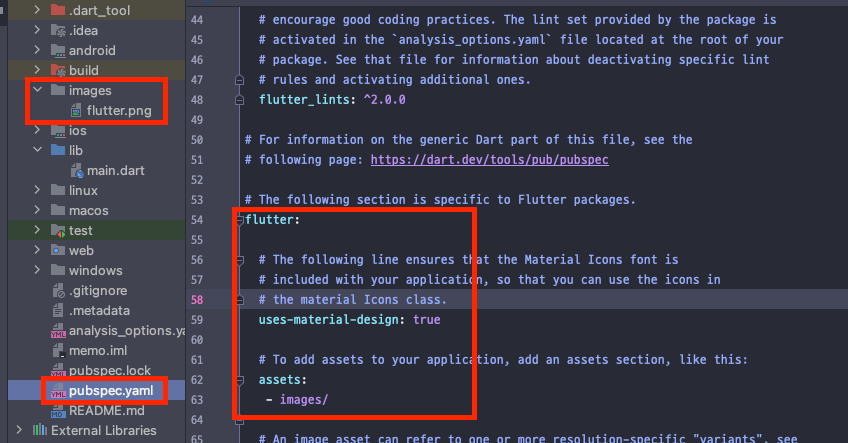Select analysis_options.yaml file

127,330
